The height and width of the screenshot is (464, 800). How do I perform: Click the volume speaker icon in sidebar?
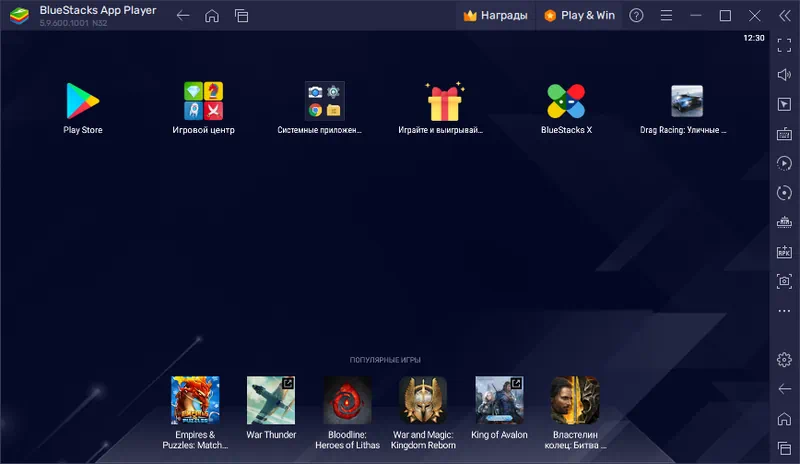[x=784, y=75]
